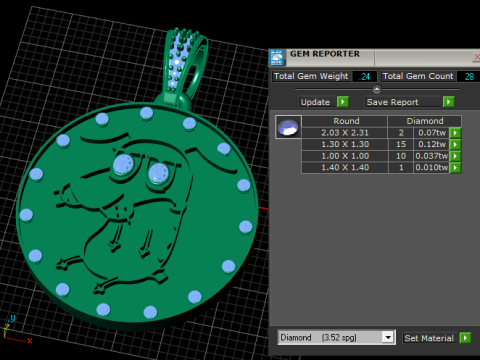Screen dimensions: 480x360
Task: Click the count cell showing 10
Action: 401,156
